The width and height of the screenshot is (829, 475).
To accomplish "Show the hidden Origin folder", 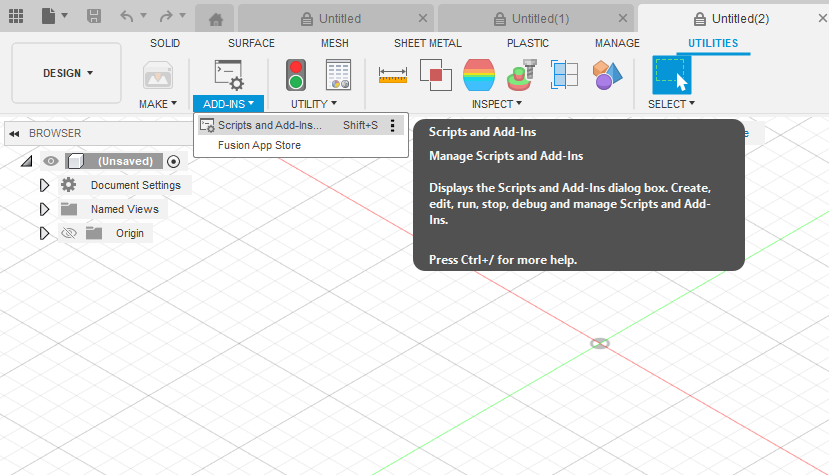I will click(69, 233).
